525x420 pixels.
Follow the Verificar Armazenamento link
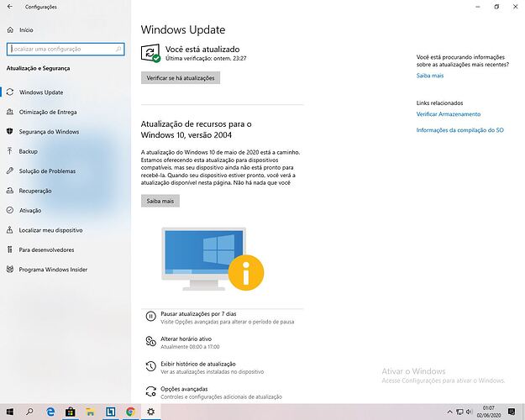pyautogui.click(x=449, y=113)
